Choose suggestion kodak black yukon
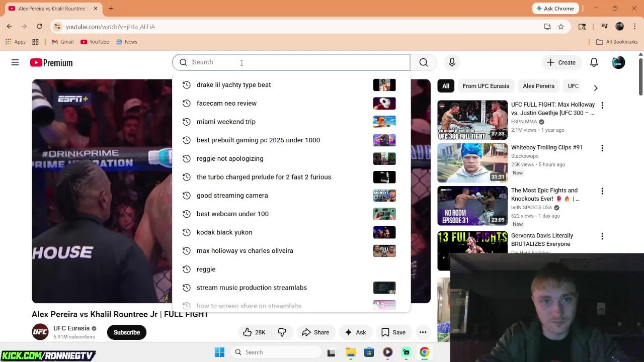The height and width of the screenshot is (362, 644). (x=291, y=232)
